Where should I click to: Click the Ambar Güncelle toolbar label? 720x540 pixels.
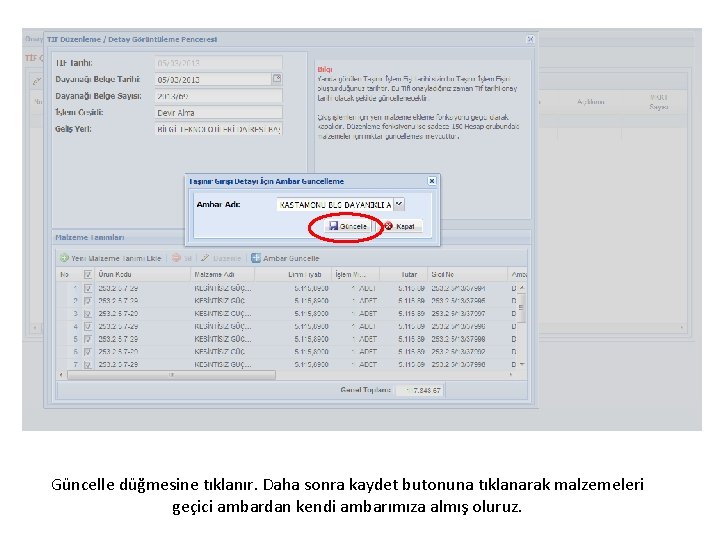click(291, 259)
